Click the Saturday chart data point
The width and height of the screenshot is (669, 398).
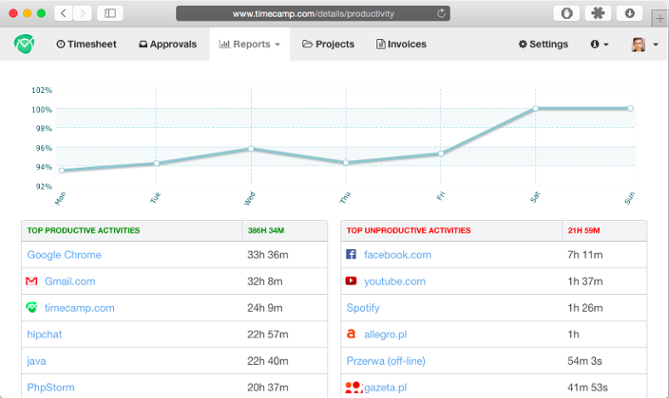click(x=535, y=108)
